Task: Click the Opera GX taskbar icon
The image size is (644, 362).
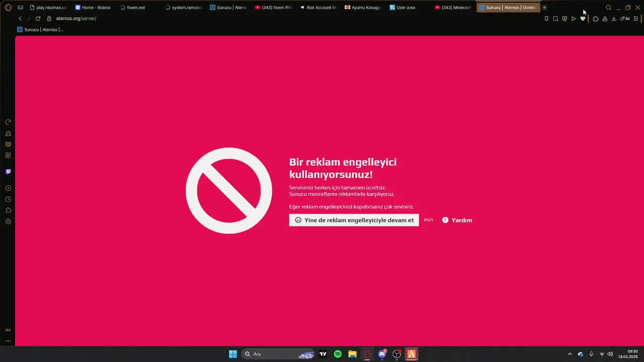Action: (367, 354)
